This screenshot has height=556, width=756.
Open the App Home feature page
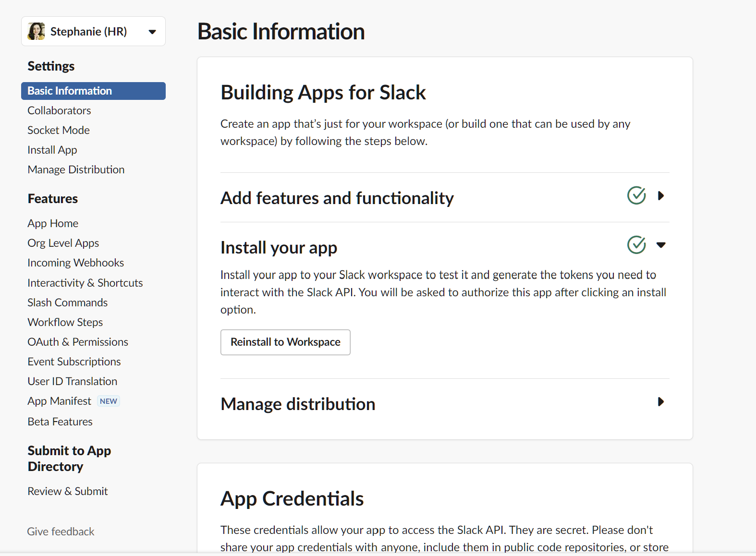[x=53, y=223]
